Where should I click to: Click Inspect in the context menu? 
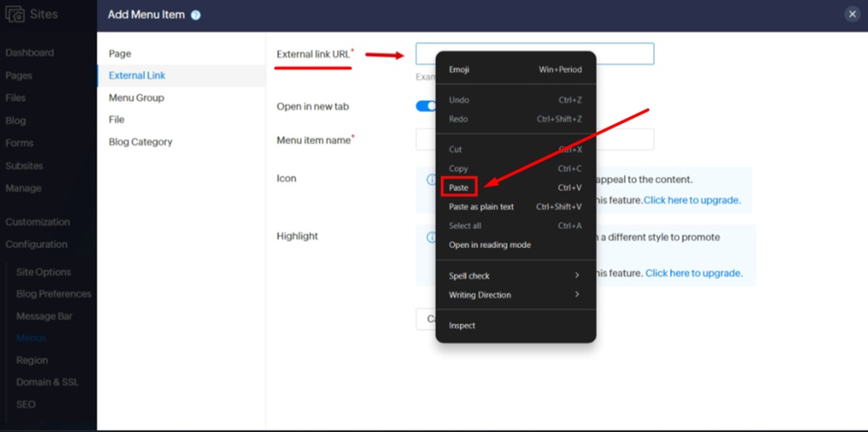coord(516,325)
